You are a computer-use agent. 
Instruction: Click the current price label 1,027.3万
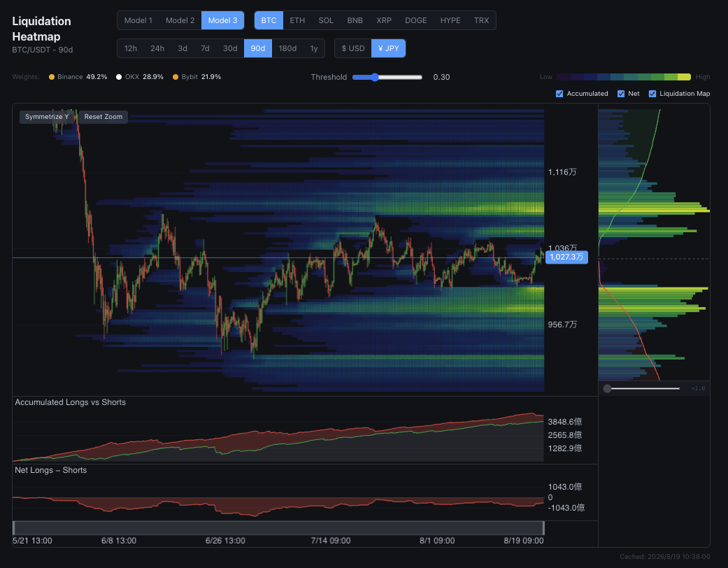pyautogui.click(x=566, y=257)
